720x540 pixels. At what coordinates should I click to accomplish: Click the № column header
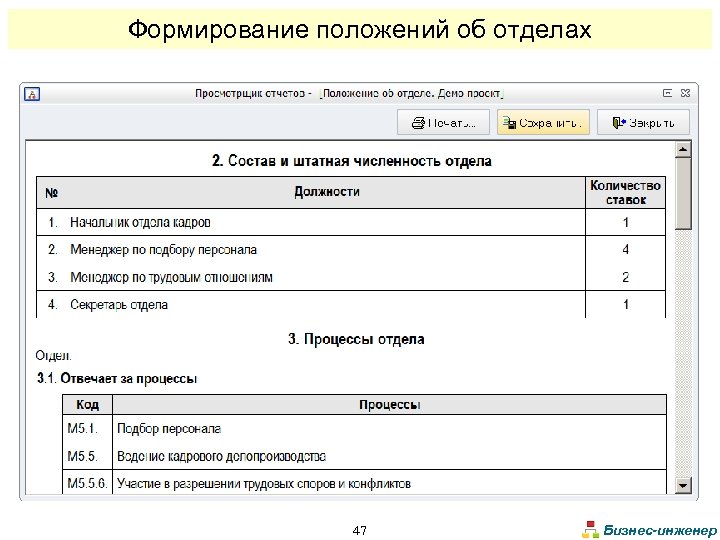coord(53,192)
